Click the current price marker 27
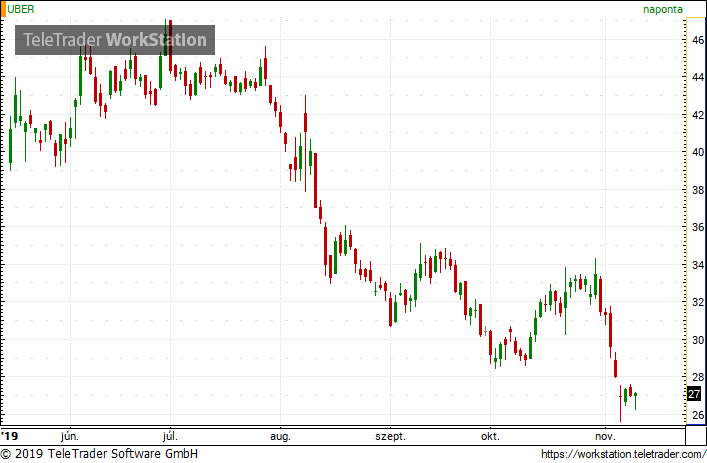 (694, 394)
